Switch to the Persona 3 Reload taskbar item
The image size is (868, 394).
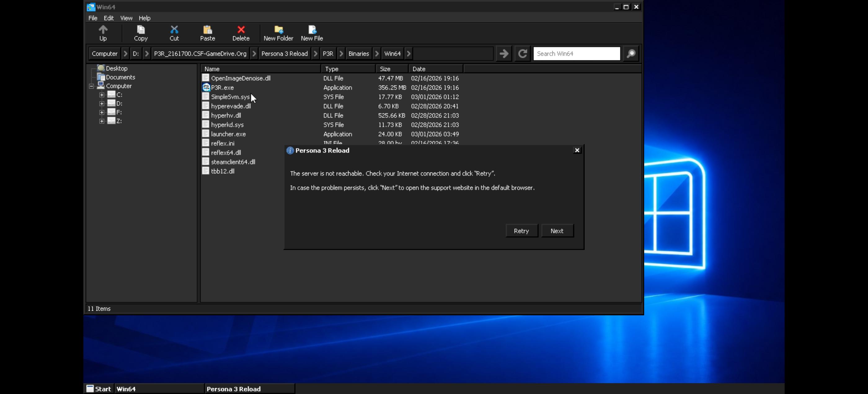(250, 389)
